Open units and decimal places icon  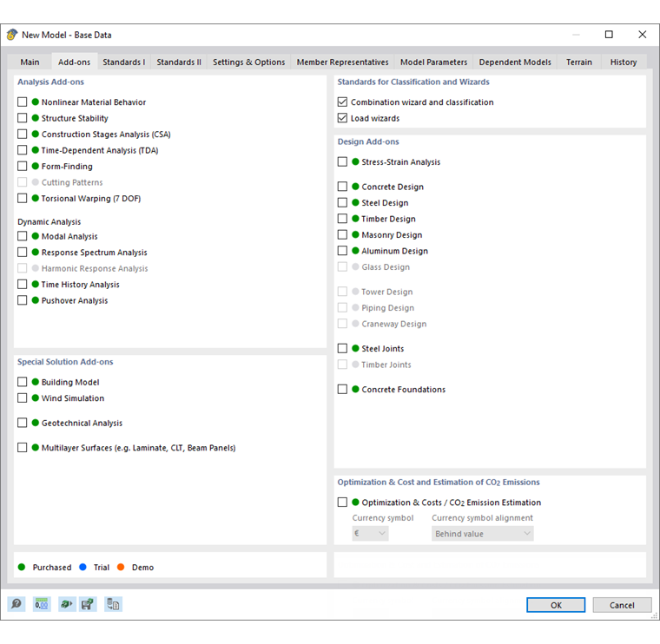42,604
